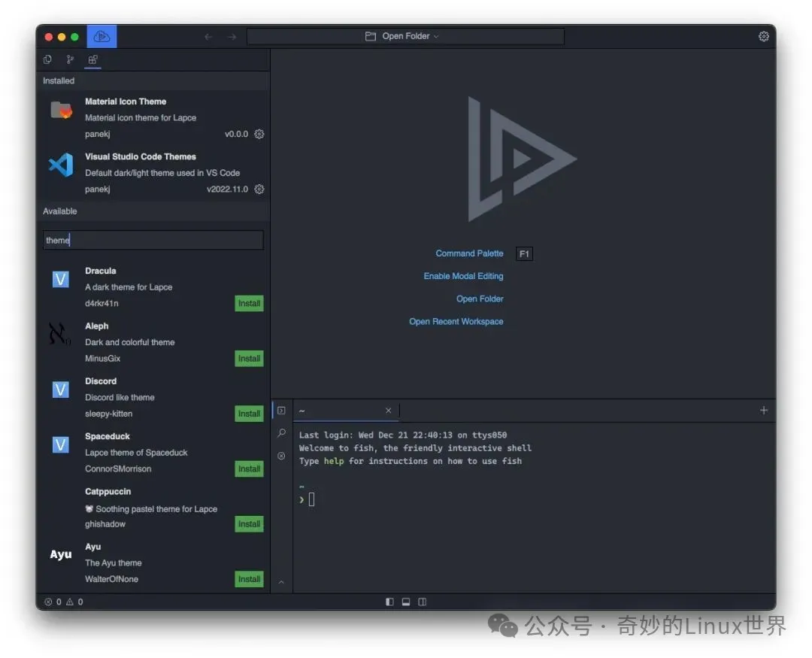This screenshot has height=658, width=812.
Task: Collapse bottom panel with chevron arrow
Action: click(x=281, y=581)
